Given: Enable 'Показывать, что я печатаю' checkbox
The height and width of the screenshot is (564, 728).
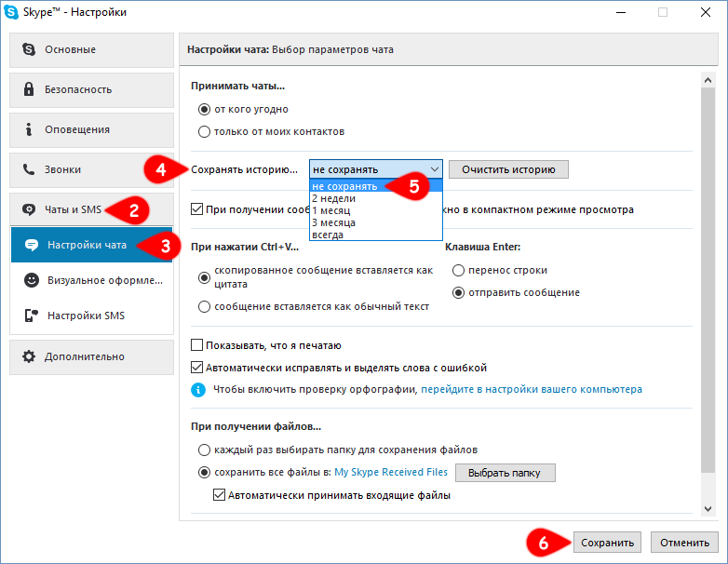Looking at the screenshot, I should point(196,345).
